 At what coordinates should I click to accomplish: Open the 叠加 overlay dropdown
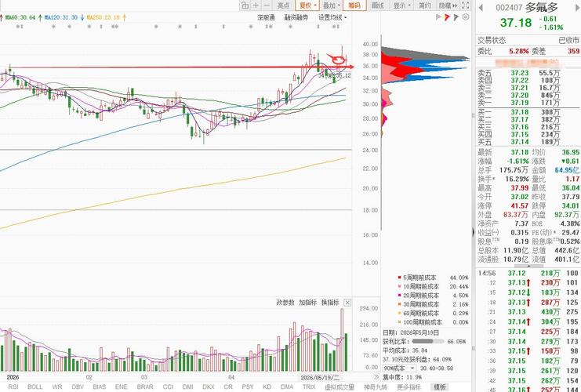pyautogui.click(x=331, y=5)
